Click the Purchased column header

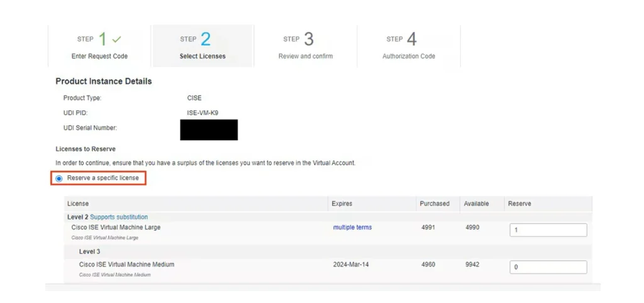435,204
